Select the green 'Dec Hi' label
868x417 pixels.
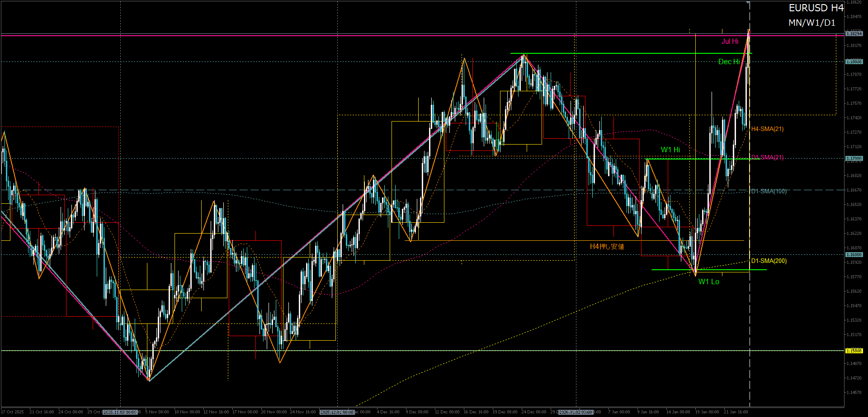729,62
